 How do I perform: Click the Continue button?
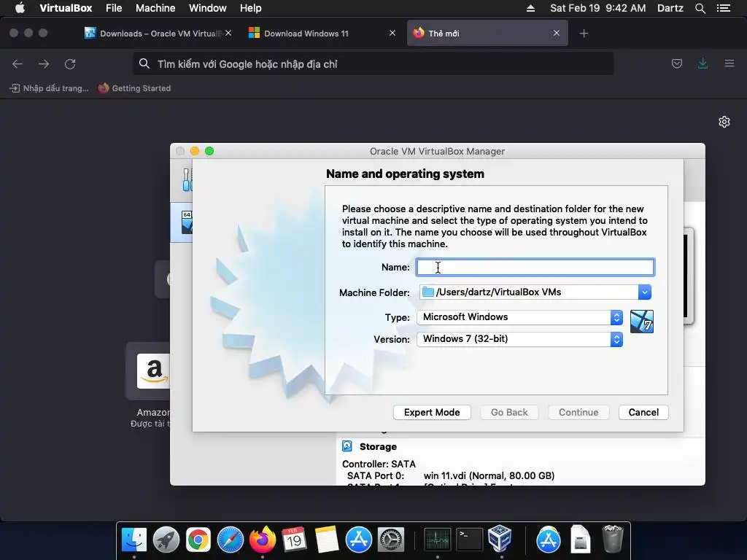point(578,413)
